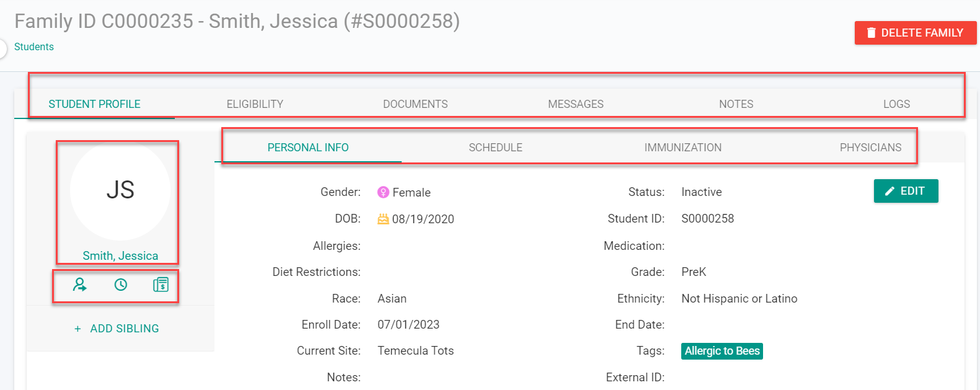Click the JS avatar circle

(x=120, y=190)
